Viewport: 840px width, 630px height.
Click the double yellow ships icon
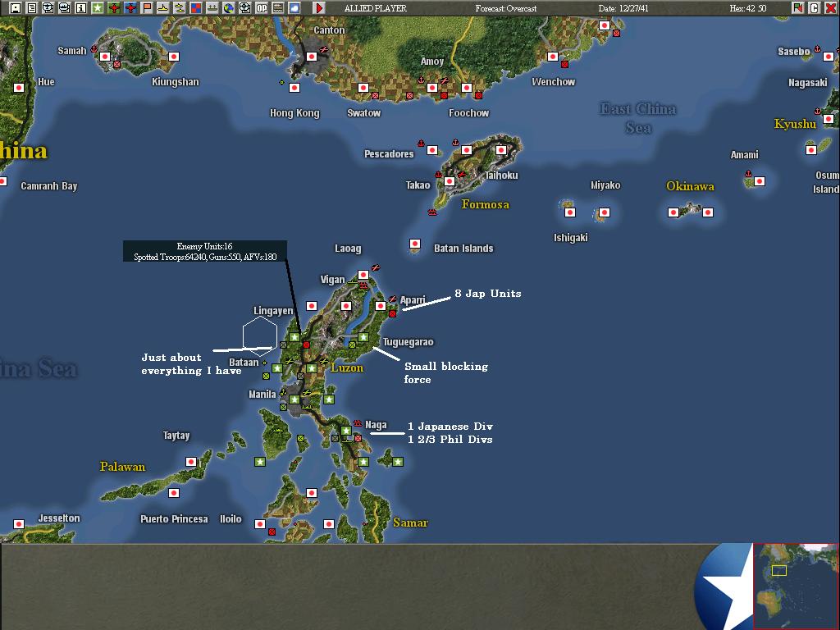[x=180, y=7]
